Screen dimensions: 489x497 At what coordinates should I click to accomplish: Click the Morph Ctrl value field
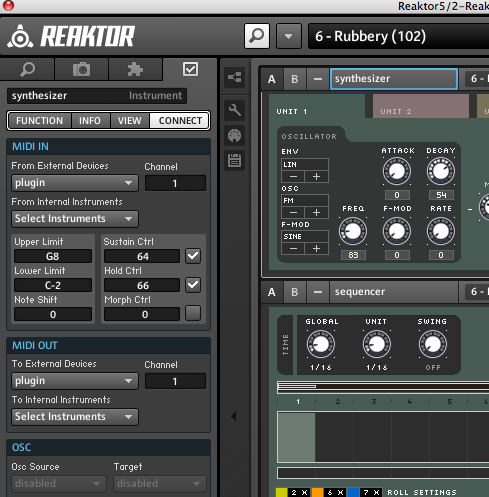142,314
